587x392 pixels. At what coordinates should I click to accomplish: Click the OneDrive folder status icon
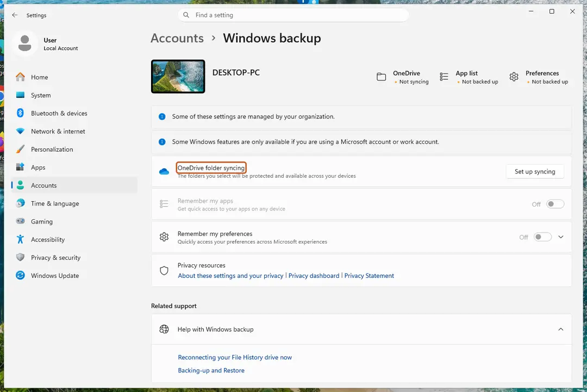(381, 77)
